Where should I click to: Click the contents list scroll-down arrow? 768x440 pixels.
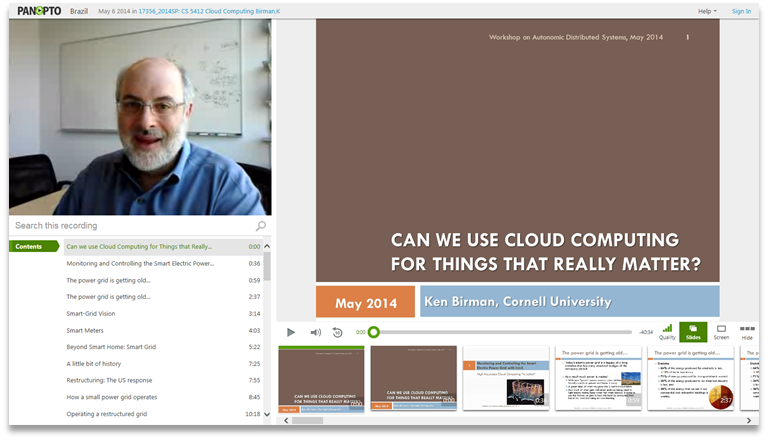pyautogui.click(x=267, y=414)
